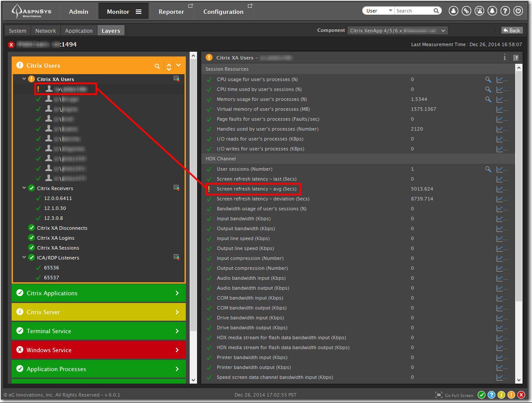This screenshot has height=403, width=532.
Task: Switch to the System tab
Action: pyautogui.click(x=18, y=31)
